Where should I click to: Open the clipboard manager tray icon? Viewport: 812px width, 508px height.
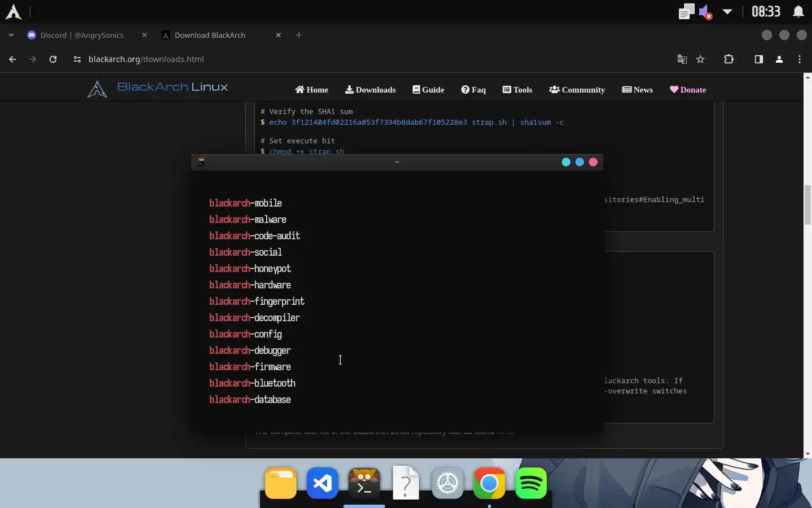[686, 11]
